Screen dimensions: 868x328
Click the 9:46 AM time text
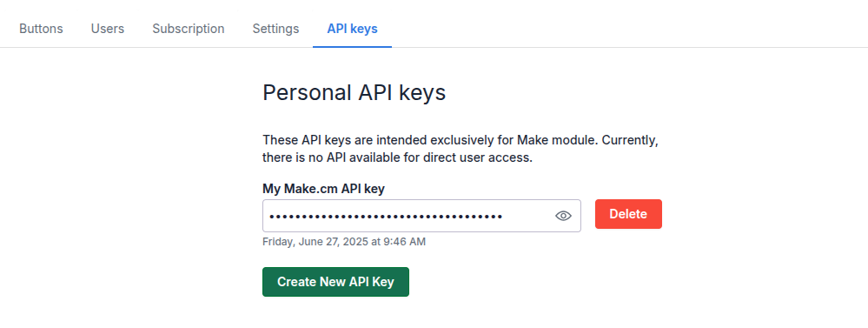(x=407, y=242)
